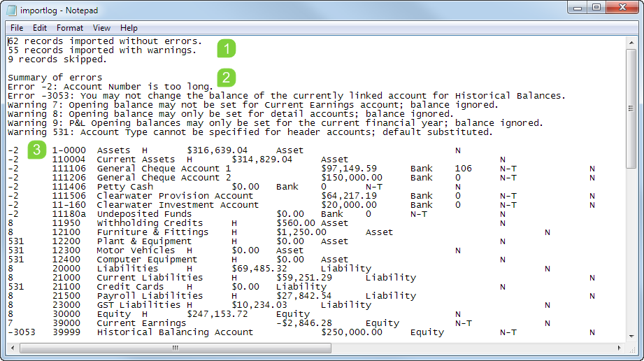Click 'General Cheque Account 2' name

164,177
